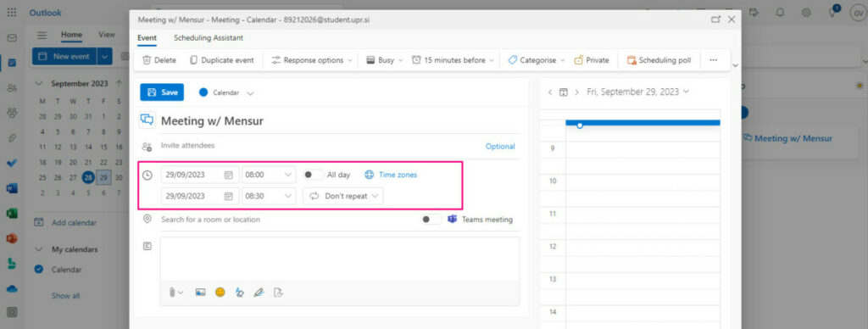
Task: Switch to the Event tab
Action: pyautogui.click(x=147, y=38)
